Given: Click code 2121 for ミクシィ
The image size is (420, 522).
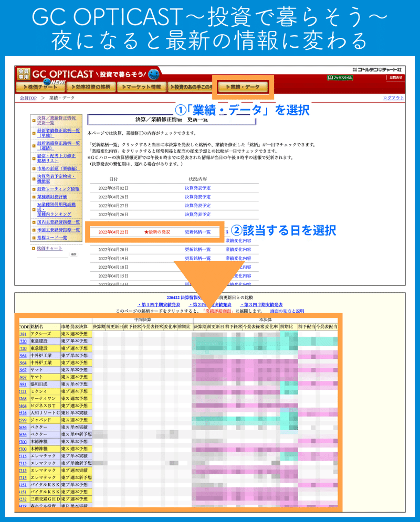Looking at the screenshot, I should [x=23, y=391].
